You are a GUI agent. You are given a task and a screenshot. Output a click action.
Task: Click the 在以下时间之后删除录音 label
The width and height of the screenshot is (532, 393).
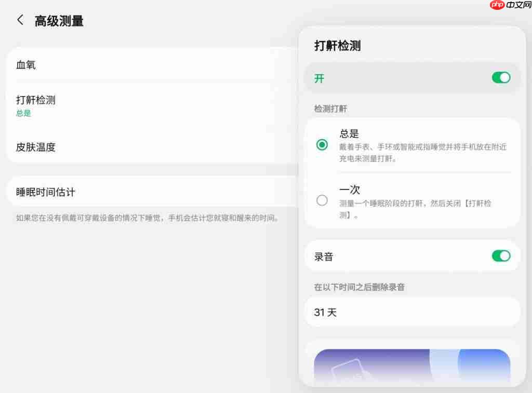coord(360,287)
